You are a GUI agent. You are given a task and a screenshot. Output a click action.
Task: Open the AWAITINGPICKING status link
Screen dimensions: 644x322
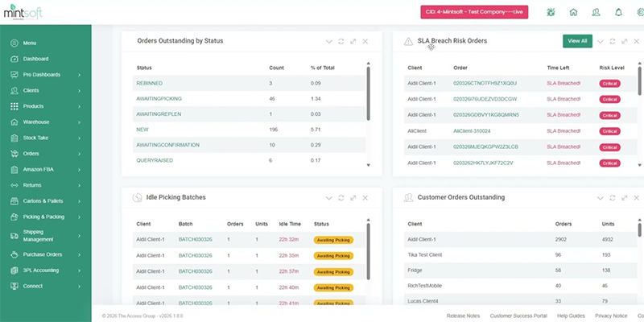[159, 99]
